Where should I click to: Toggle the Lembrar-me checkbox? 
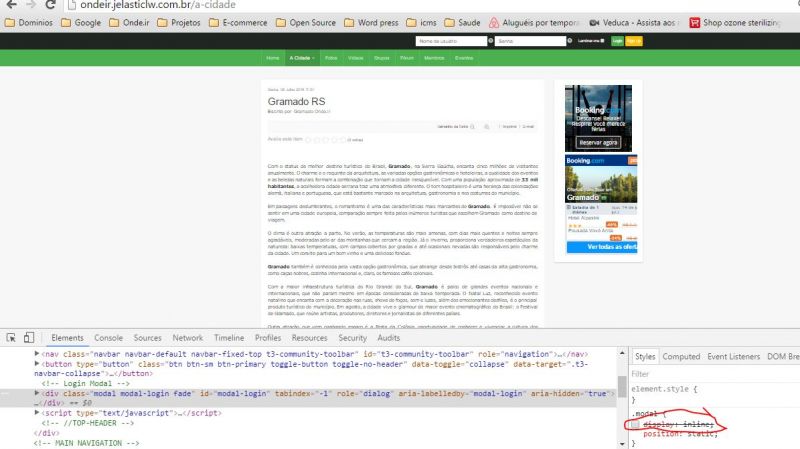(603, 41)
